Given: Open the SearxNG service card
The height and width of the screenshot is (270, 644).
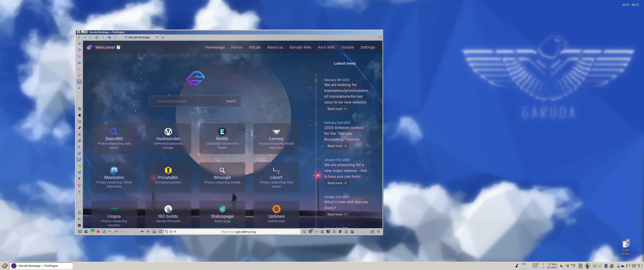Looking at the screenshot, I should tap(114, 139).
